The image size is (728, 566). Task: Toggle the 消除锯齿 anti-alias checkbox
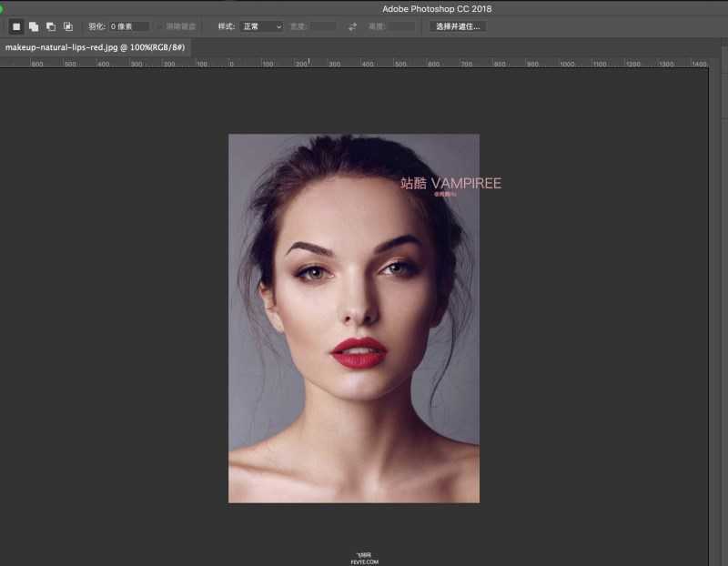(x=160, y=26)
